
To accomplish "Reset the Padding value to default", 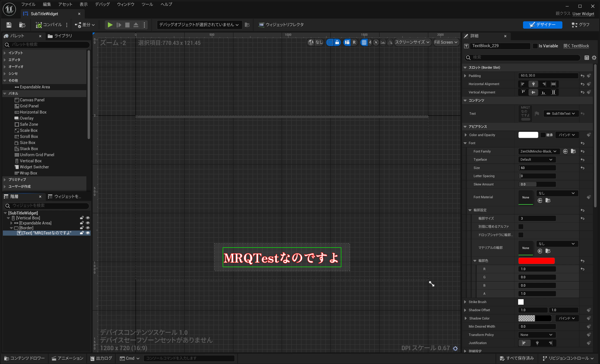I will pyautogui.click(x=583, y=76).
